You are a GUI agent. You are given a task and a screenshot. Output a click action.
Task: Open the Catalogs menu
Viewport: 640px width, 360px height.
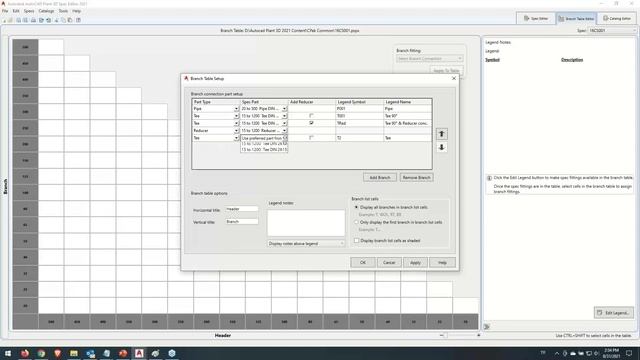click(x=46, y=11)
